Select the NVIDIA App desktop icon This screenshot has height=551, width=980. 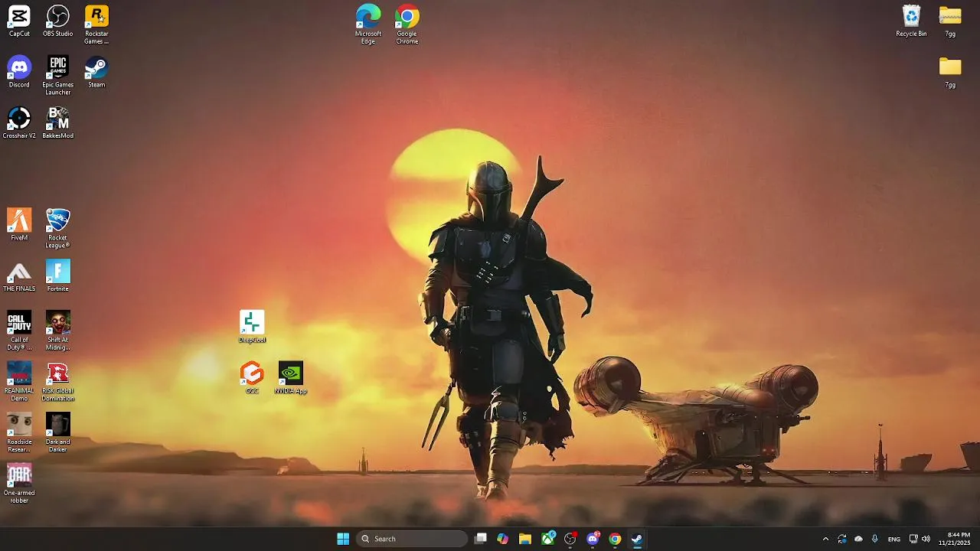(291, 378)
